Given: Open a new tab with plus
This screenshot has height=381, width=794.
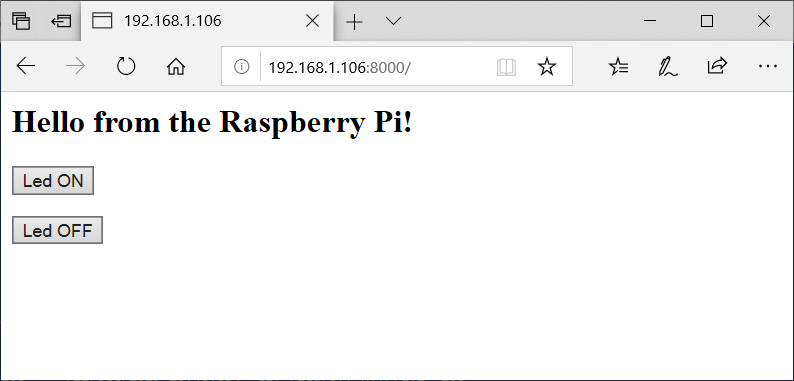Looking at the screenshot, I should coord(354,21).
